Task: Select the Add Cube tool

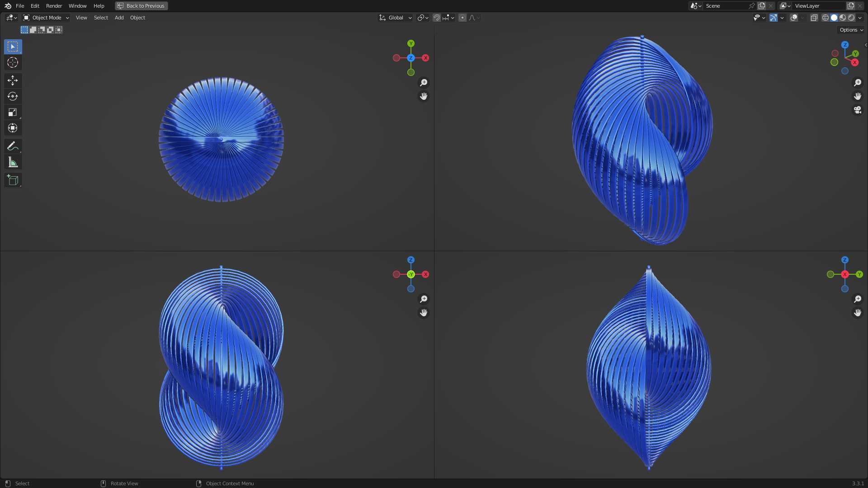Action: tap(13, 180)
